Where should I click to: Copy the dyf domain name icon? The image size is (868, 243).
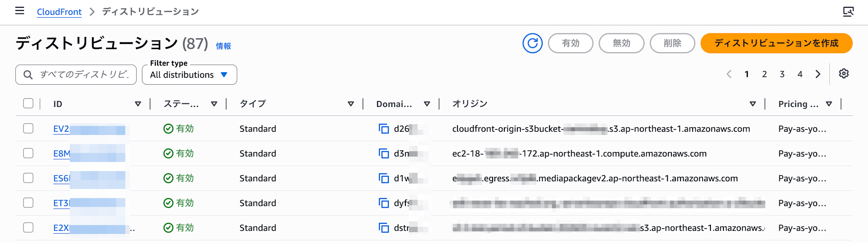click(x=384, y=203)
